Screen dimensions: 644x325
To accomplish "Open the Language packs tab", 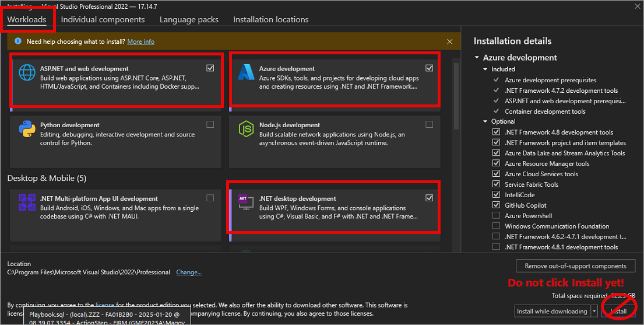I will click(x=189, y=19).
